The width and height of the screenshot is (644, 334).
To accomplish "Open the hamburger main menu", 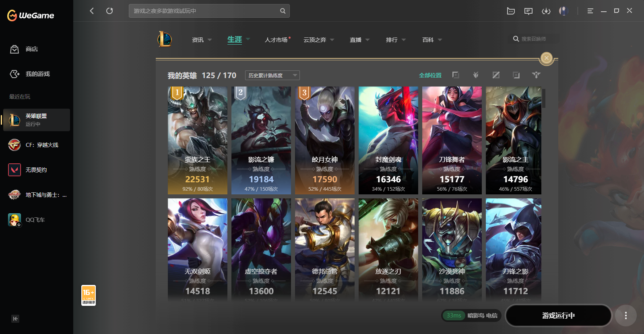I will click(x=590, y=11).
